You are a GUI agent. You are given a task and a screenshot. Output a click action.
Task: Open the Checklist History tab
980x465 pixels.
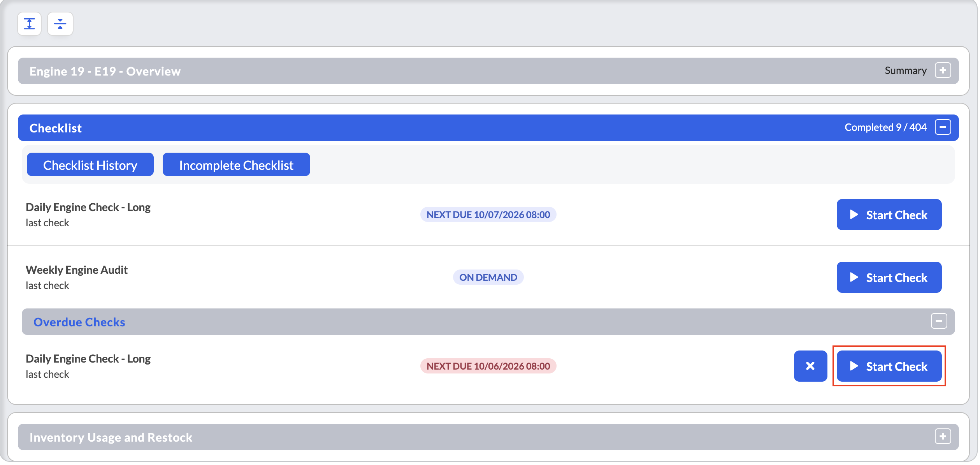pos(90,165)
